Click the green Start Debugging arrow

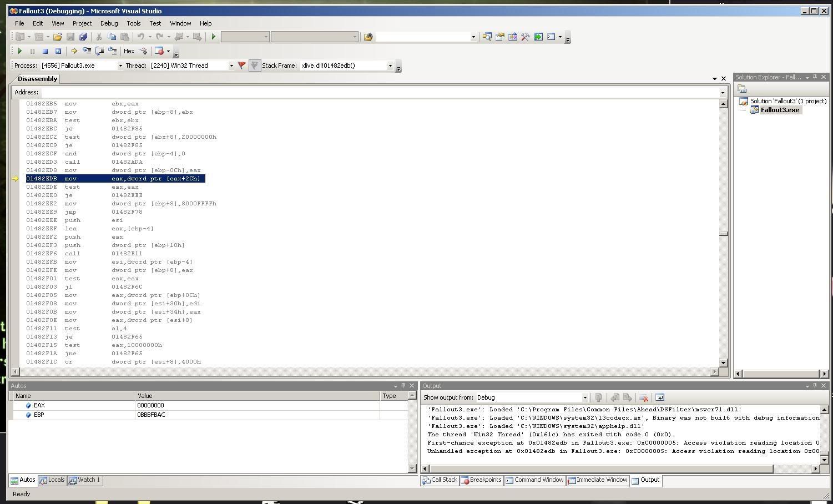pyautogui.click(x=214, y=37)
